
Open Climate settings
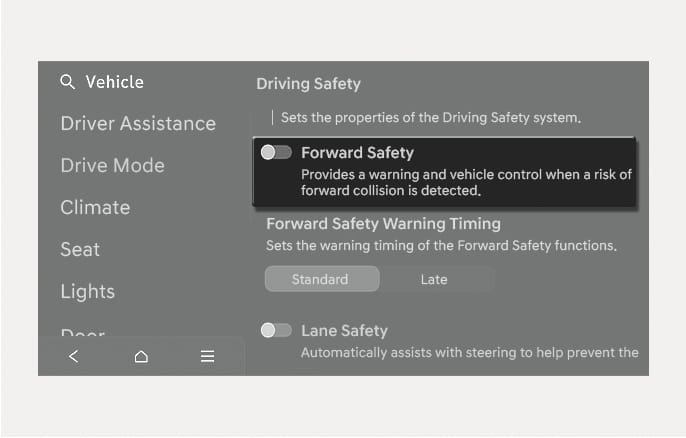tap(95, 207)
